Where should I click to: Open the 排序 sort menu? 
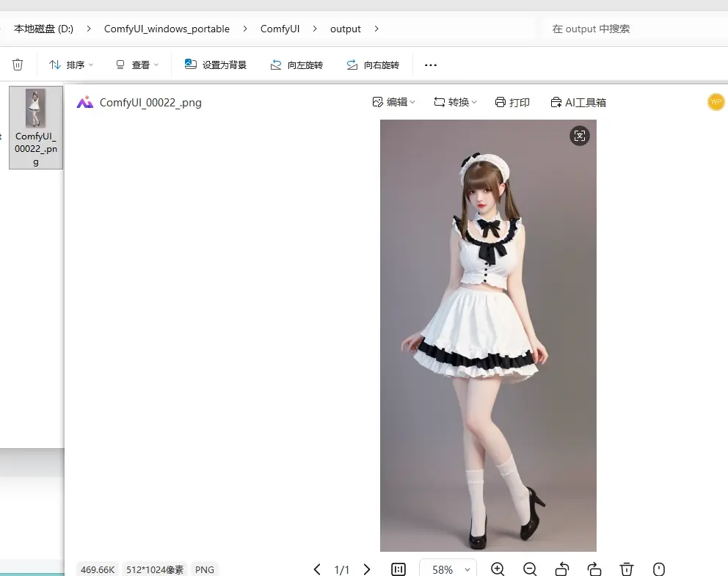pyautogui.click(x=70, y=65)
